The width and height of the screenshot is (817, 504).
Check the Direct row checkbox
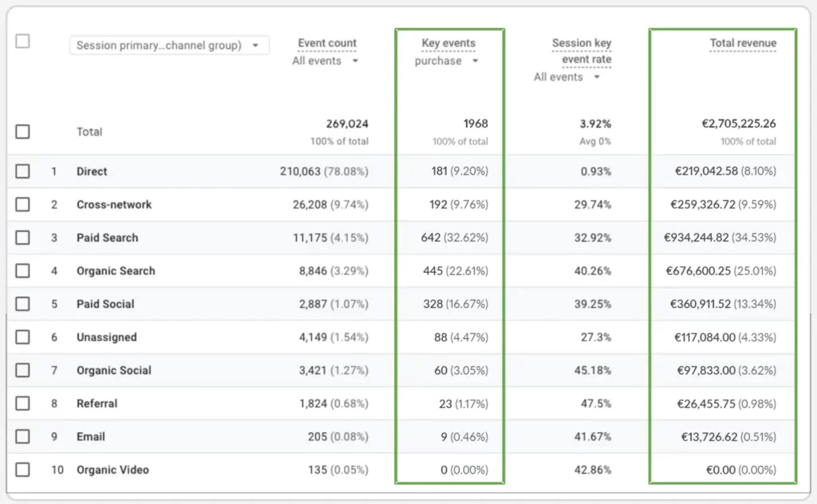click(22, 171)
